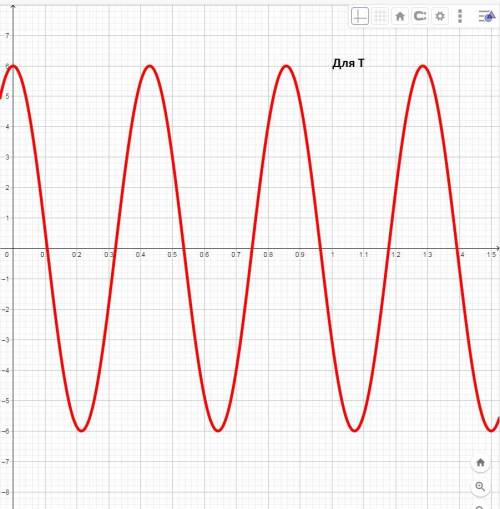Click the home icon beside the magnet
The image size is (500, 509).
(x=400, y=16)
